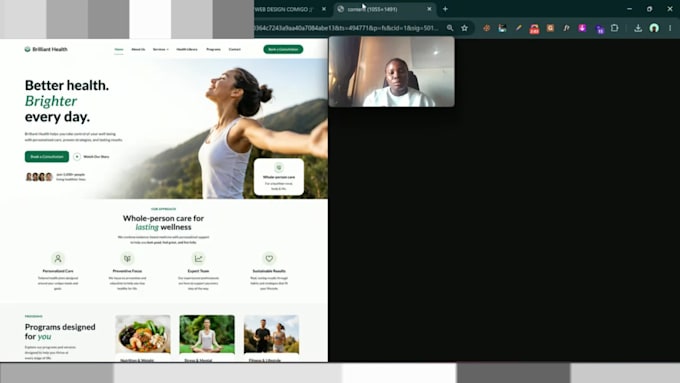Click the member avatars beside Join people text
680x383 pixels.
pyautogui.click(x=39, y=177)
